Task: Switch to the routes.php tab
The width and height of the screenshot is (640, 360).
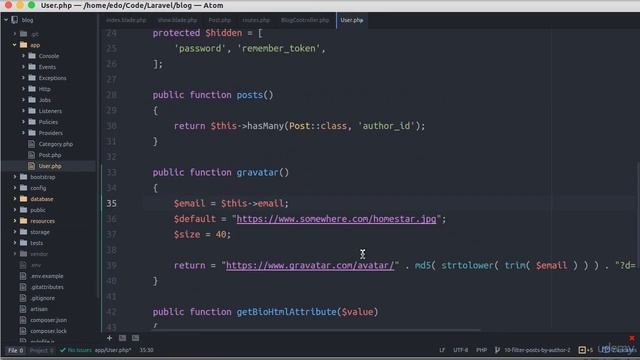Action: [x=256, y=20]
